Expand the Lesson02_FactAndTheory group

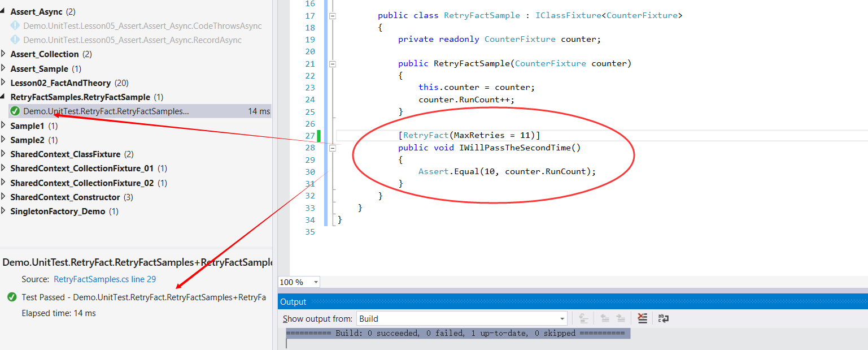coord(5,83)
